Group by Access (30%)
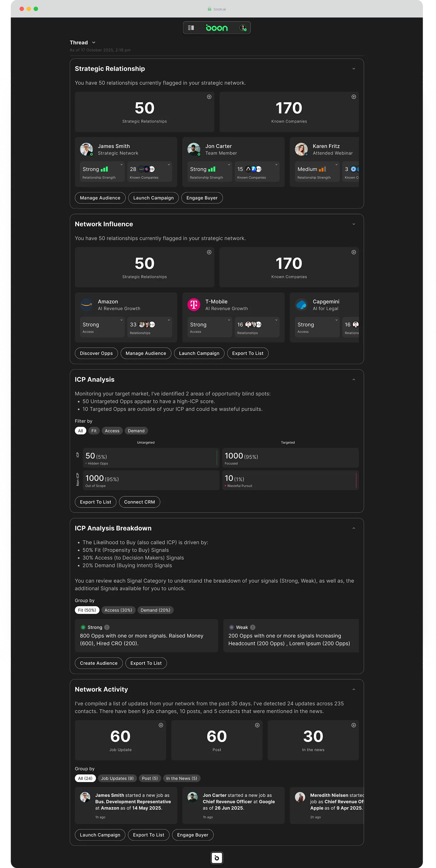 [118, 610]
